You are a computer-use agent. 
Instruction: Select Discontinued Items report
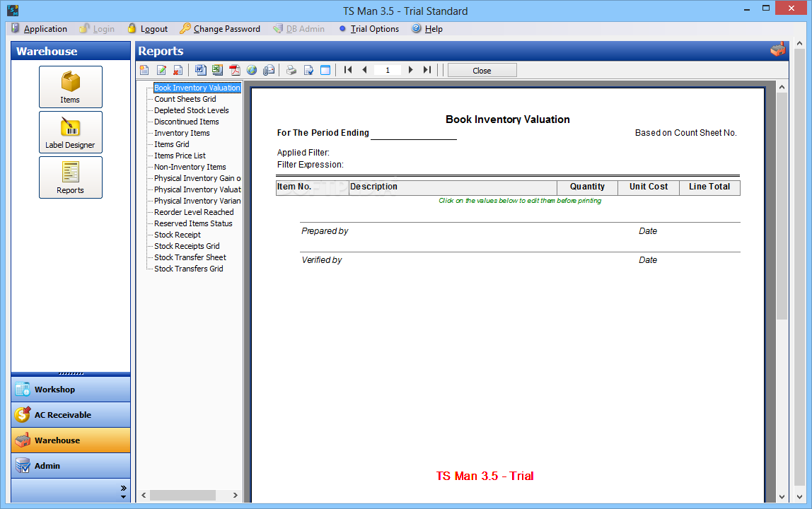[x=187, y=122]
